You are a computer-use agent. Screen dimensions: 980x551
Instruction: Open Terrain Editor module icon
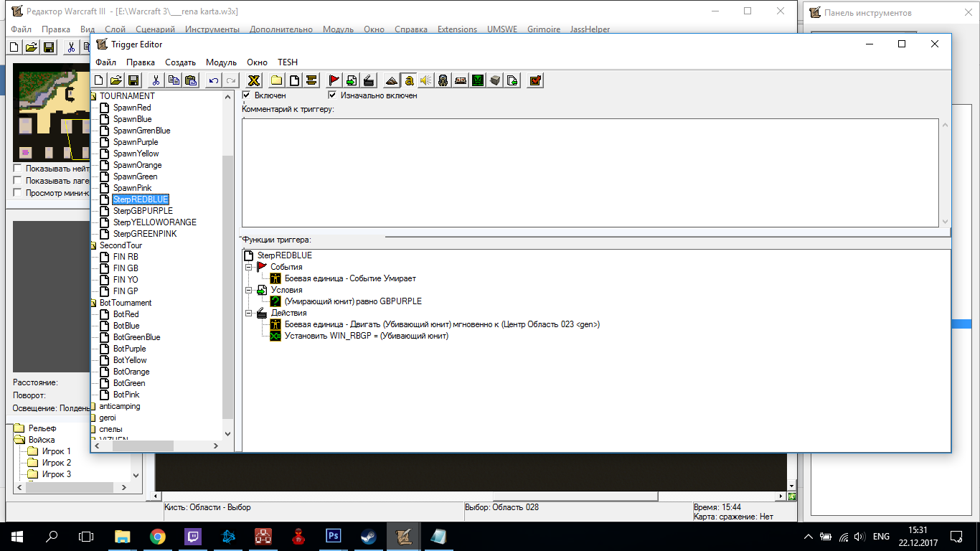pos(391,80)
